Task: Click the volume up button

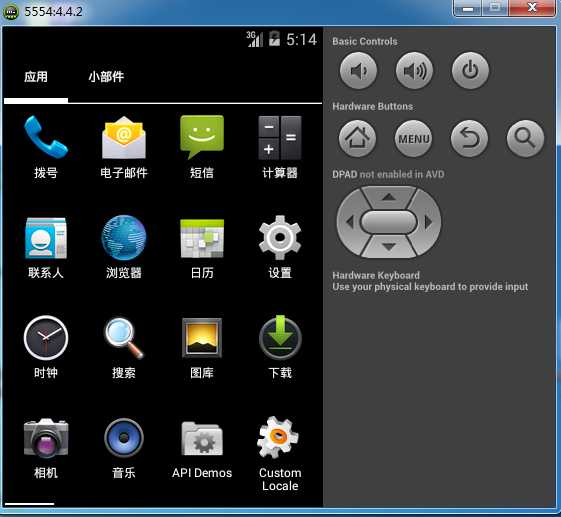Action: [414, 71]
